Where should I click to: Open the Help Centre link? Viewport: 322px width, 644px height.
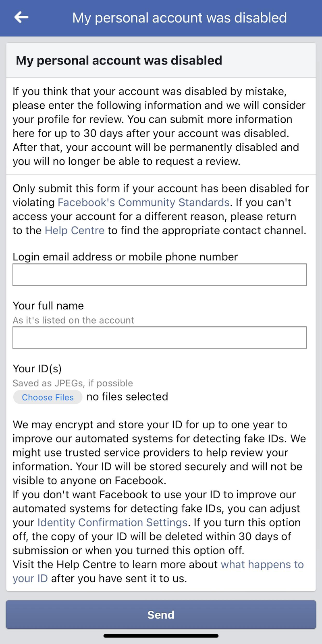click(75, 231)
